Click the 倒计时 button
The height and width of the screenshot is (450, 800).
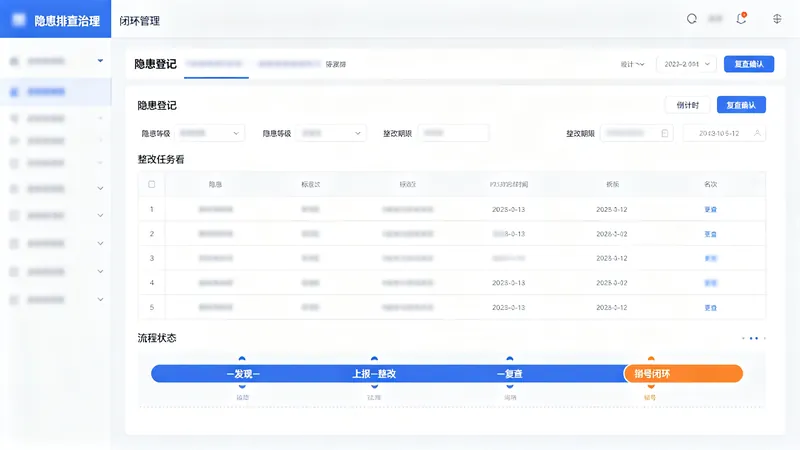pyautogui.click(x=687, y=105)
